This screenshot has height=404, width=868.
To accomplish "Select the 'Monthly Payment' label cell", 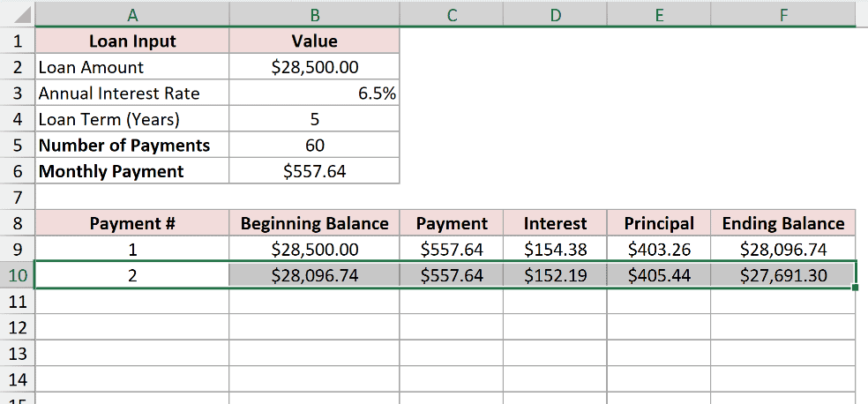I will (132, 171).
